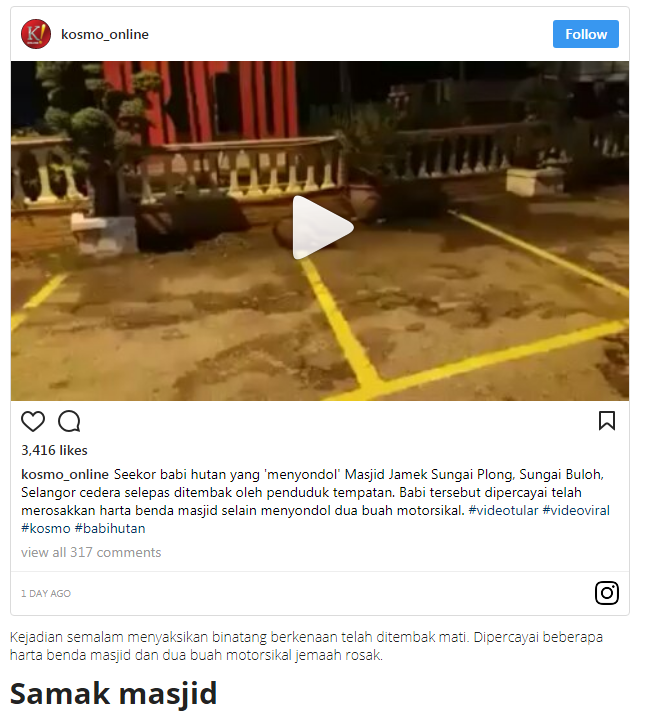Screen dimensions: 667x713
Task: Click the heart like icon
Action: coord(33,421)
